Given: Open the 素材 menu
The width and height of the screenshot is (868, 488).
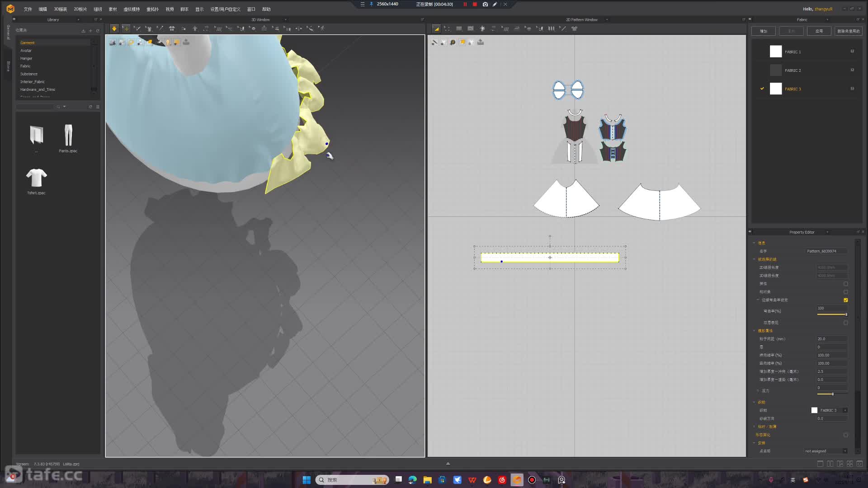Looking at the screenshot, I should point(113,9).
